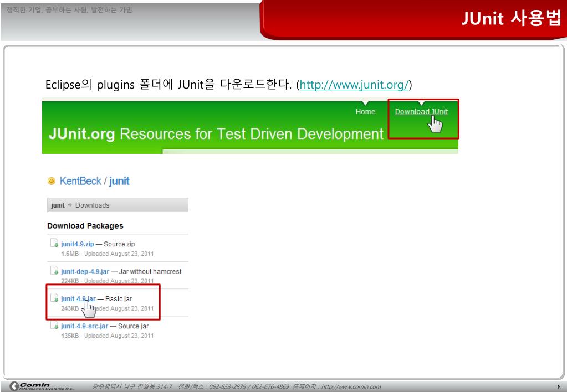Click the 'Basic jar' description text
Viewport: 567px width, 392px height.
pos(119,299)
